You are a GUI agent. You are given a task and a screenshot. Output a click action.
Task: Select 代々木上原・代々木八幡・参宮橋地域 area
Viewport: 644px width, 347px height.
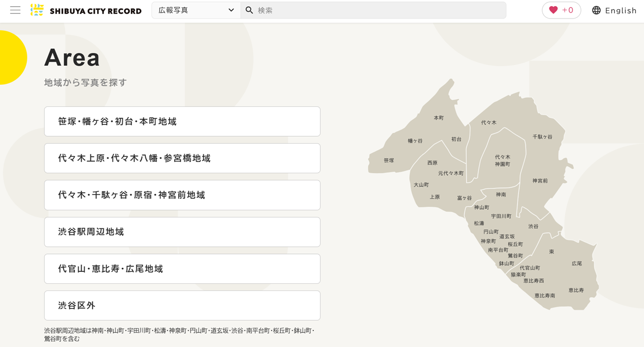point(182,158)
